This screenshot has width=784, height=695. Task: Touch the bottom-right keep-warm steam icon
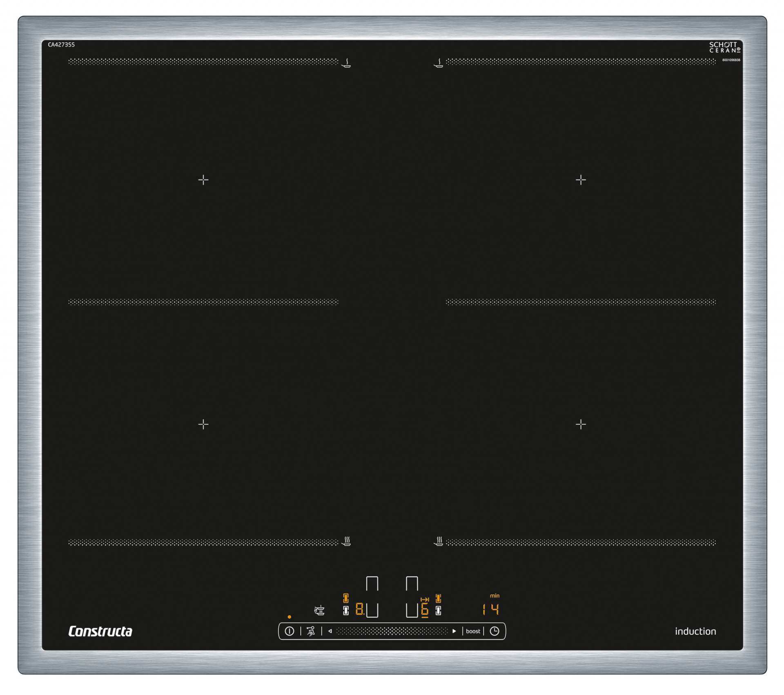[439, 542]
